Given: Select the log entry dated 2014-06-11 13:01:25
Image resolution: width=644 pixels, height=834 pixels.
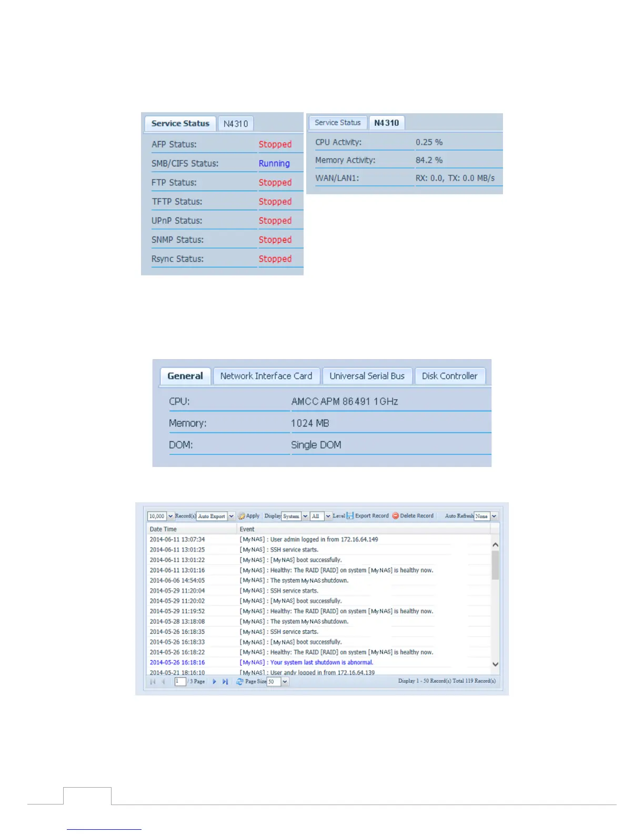Looking at the screenshot, I should point(318,550).
